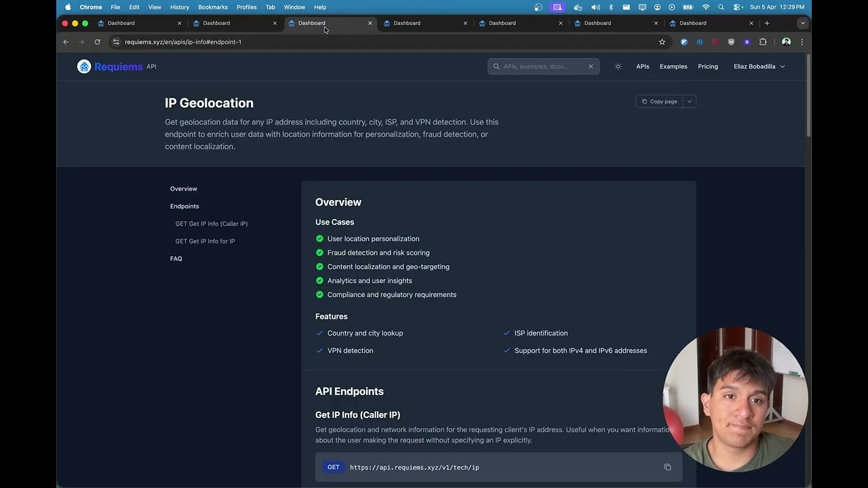
Task: Click the APIs, examples, docs search field
Action: pyautogui.click(x=539, y=66)
